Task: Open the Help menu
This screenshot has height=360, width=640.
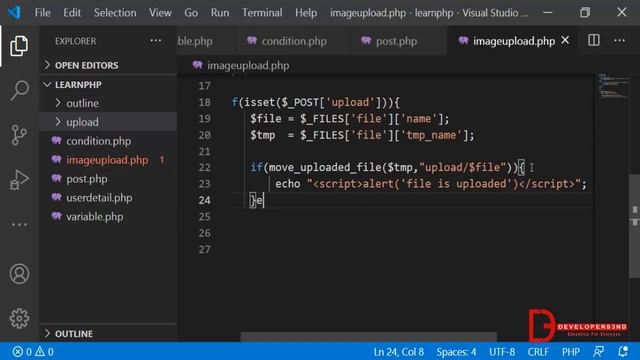Action: point(306,13)
